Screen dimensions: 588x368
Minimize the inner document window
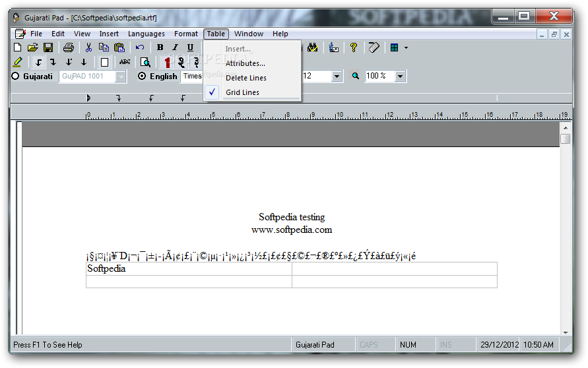click(x=542, y=34)
